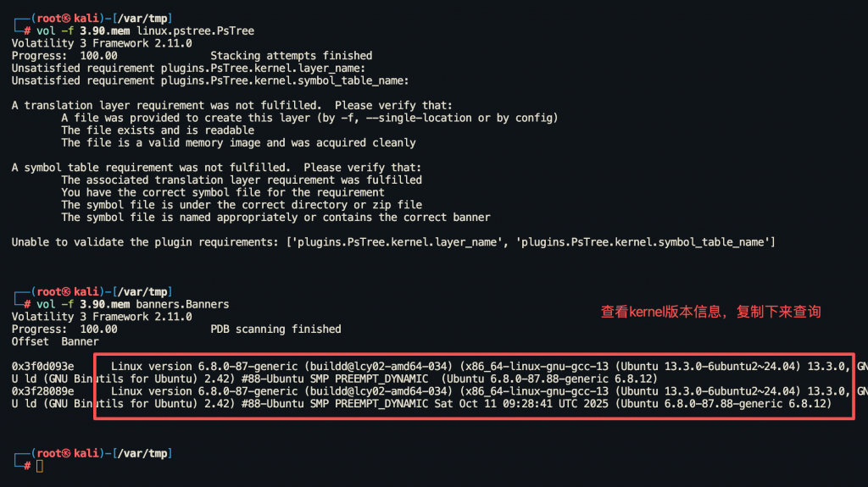868x487 pixels.
Task: Click the "correct directory or zip file" hint line
Action: (242, 205)
